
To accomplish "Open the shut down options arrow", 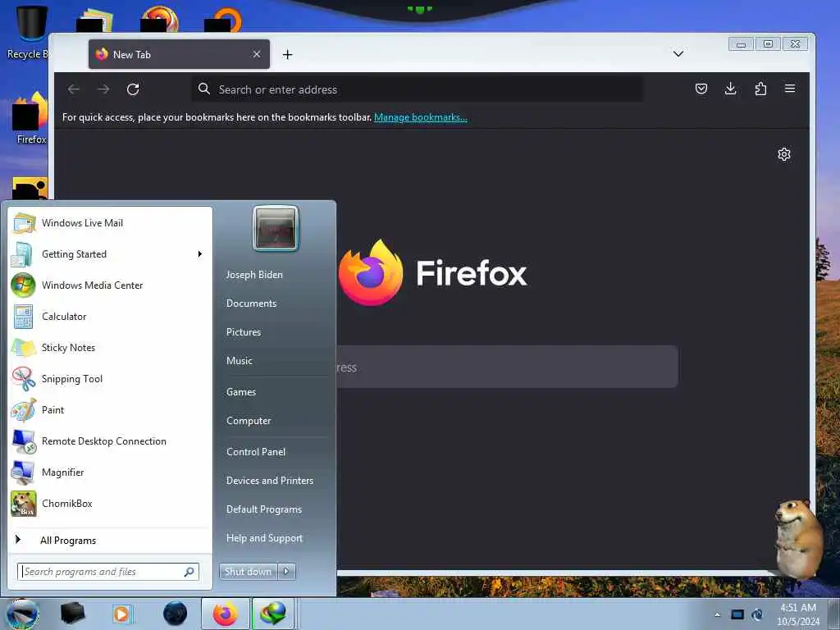I will pos(286,572).
